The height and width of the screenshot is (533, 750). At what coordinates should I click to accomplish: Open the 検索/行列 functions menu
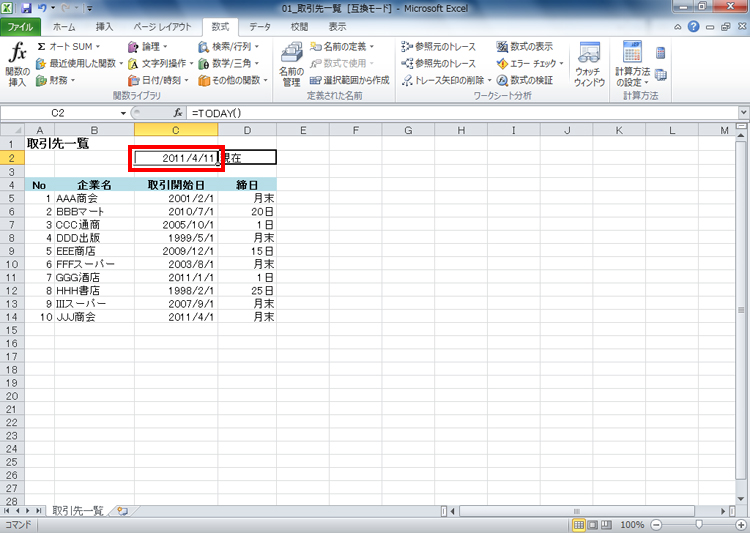[229, 46]
